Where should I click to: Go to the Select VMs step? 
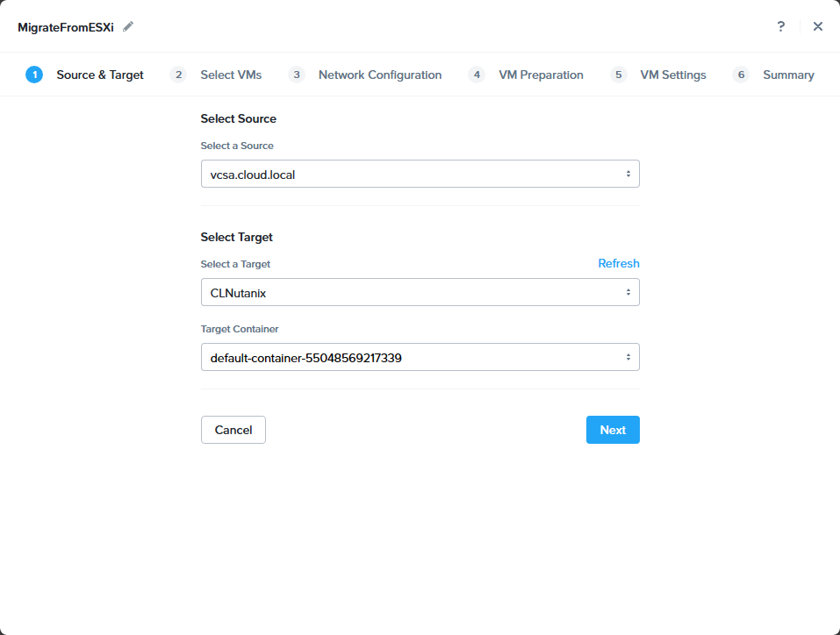pos(231,75)
